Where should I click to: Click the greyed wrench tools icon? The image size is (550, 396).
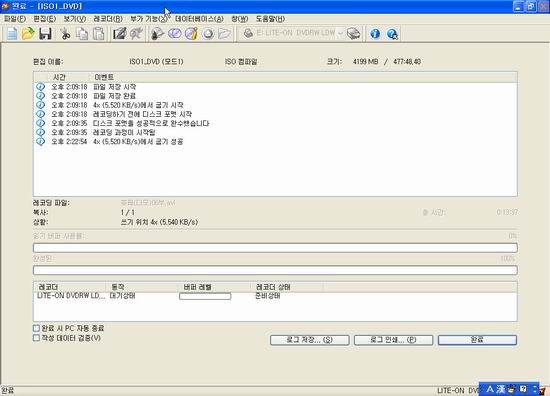[136, 34]
